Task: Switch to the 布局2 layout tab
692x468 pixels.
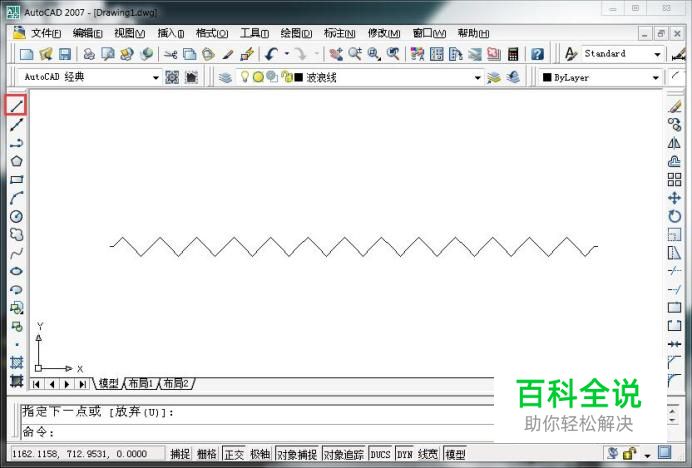Action: [176, 383]
